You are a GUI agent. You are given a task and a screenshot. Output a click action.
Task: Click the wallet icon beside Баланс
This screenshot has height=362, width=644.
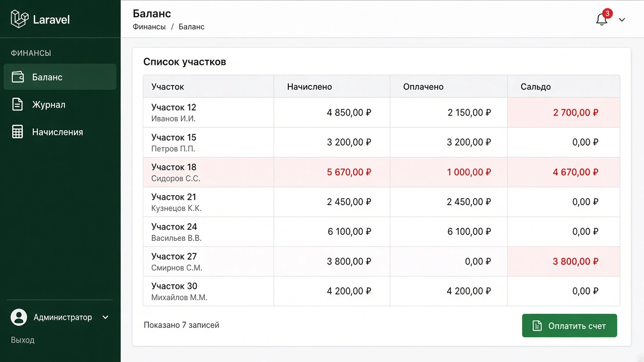(18, 77)
